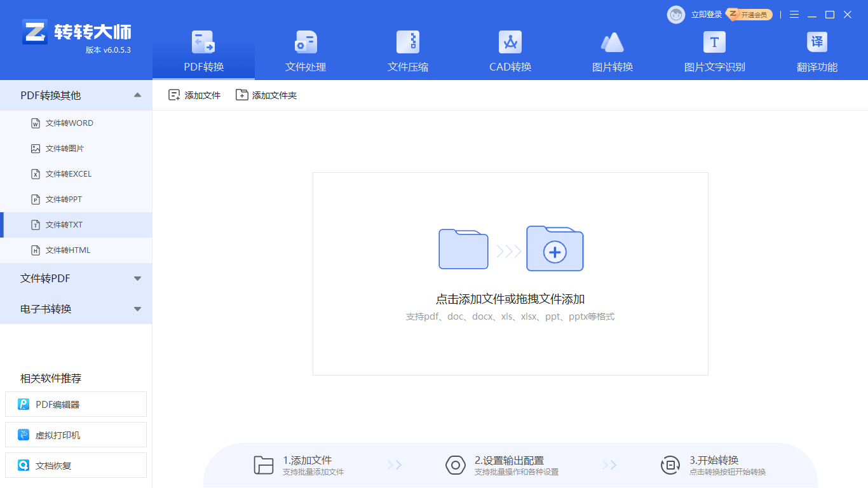868x488 pixels.
Task: Select 文件转图片 in the sidebar
Action: coord(76,149)
